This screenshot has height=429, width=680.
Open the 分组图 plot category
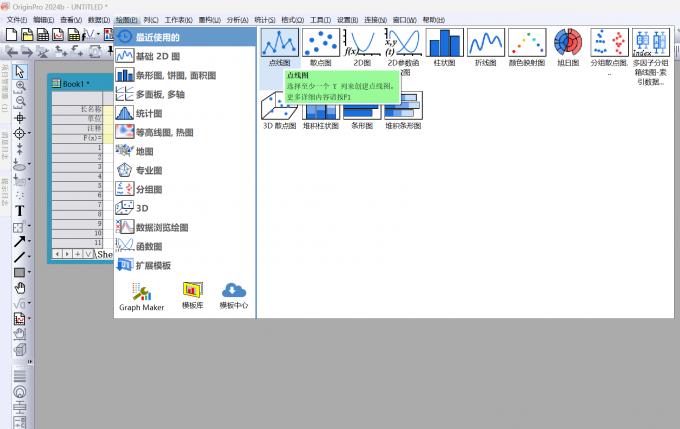point(185,190)
